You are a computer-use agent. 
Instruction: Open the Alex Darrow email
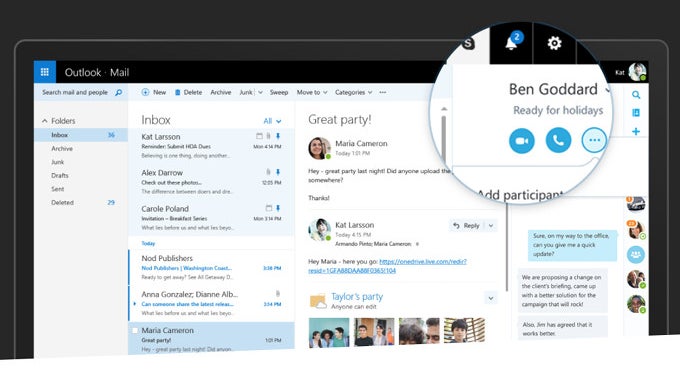pos(211,182)
